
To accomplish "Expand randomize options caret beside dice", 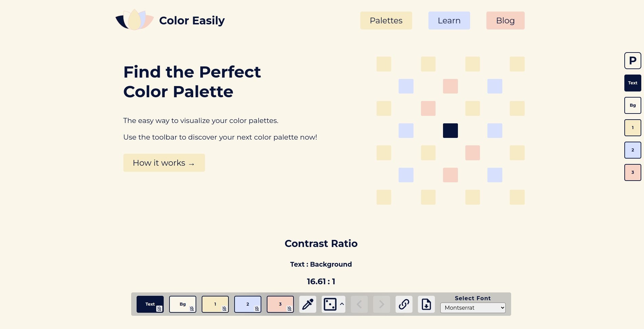I will coord(342,304).
